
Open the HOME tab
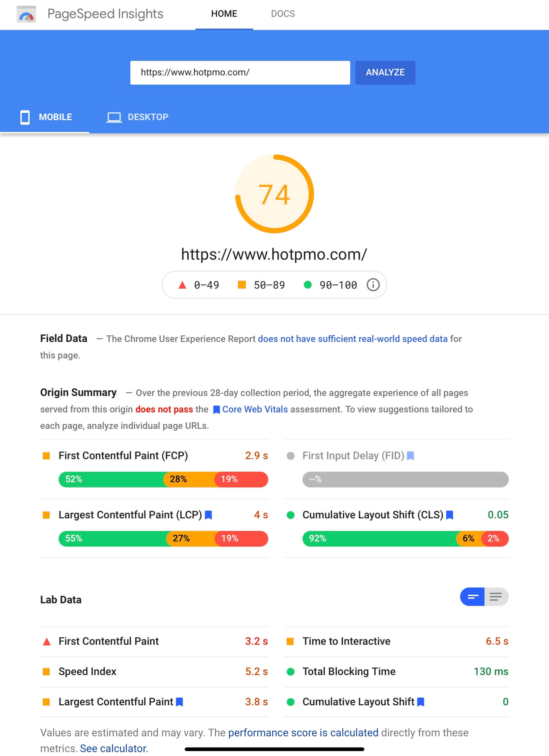point(224,14)
